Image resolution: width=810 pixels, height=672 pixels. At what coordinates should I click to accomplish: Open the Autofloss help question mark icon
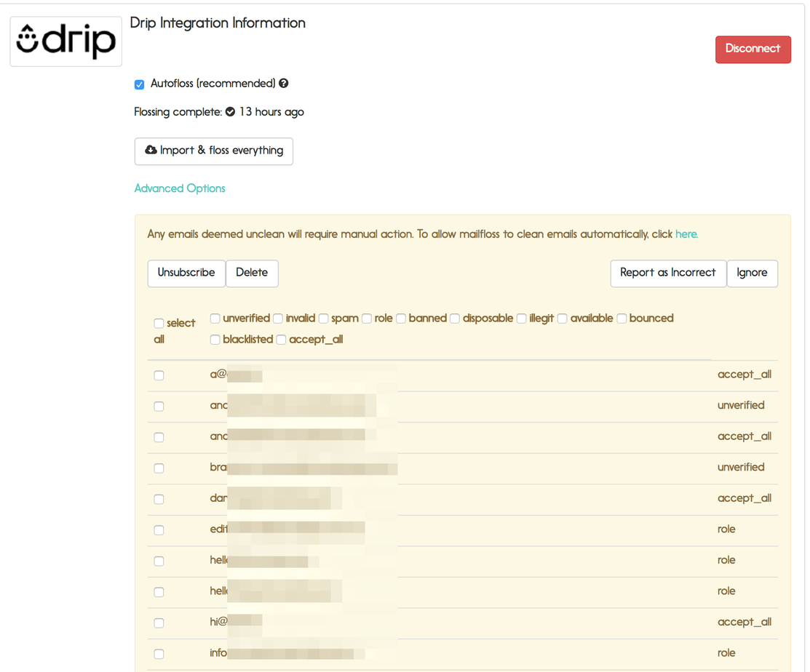284,83
